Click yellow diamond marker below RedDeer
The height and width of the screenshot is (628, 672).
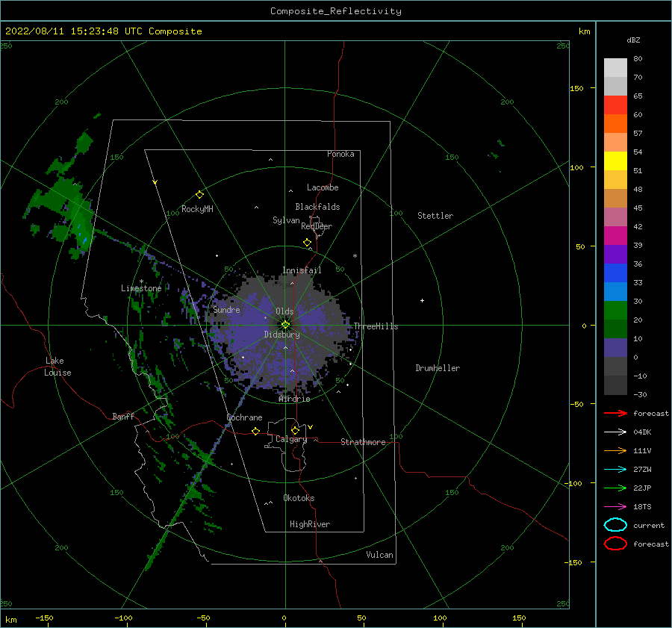tap(307, 243)
